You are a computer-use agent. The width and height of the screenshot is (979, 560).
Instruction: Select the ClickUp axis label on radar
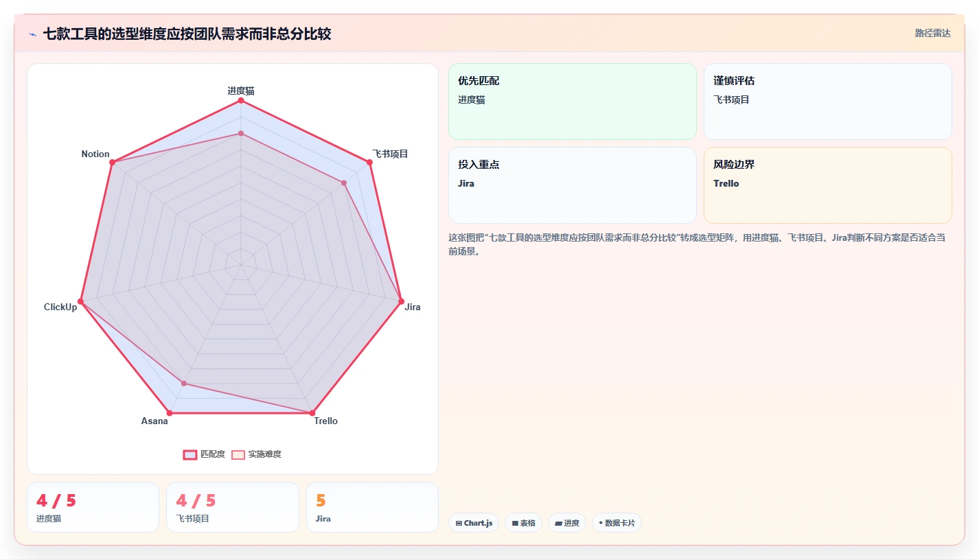(60, 307)
